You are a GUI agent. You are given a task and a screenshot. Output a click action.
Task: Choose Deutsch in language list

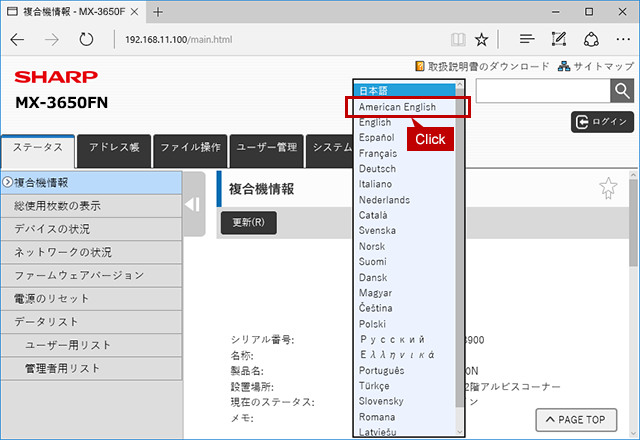coord(405,169)
